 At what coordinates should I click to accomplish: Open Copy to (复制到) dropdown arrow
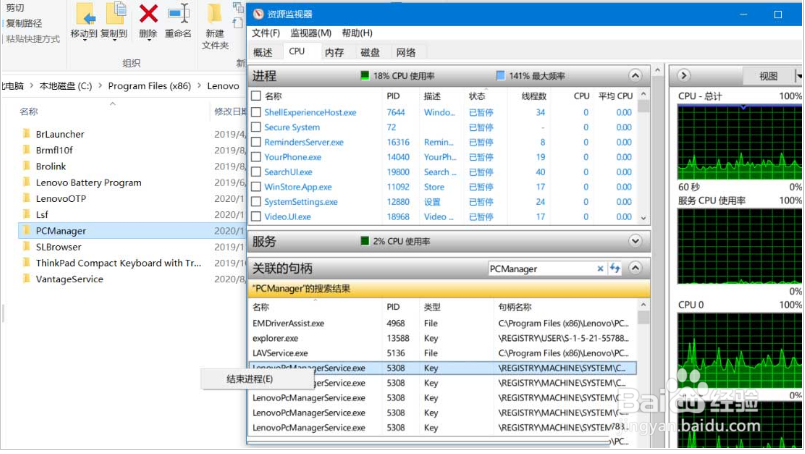[x=114, y=41]
